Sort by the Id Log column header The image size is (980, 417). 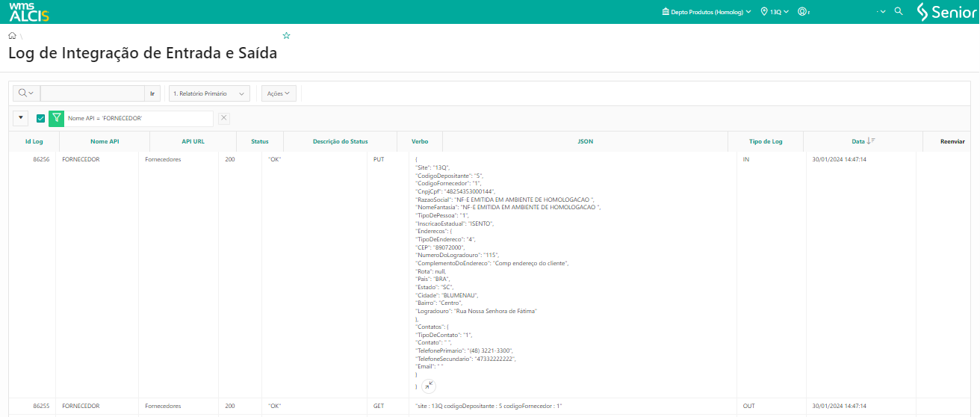[34, 141]
